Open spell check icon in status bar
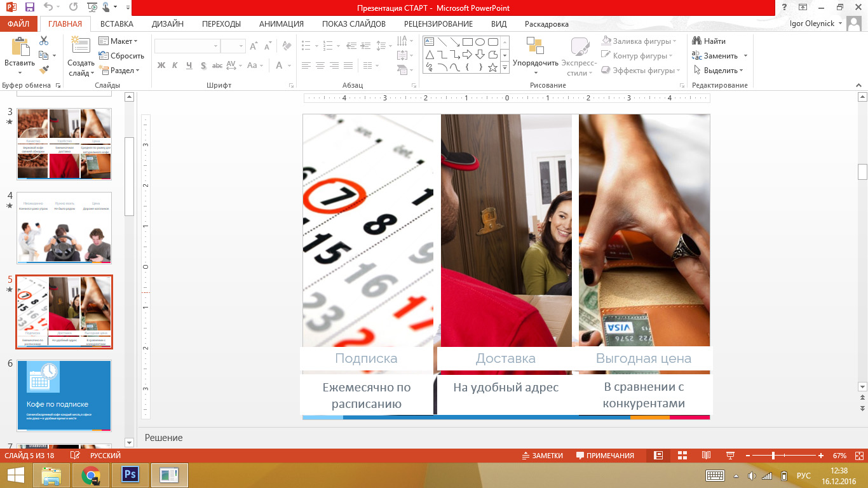This screenshot has height=488, width=868. pyautogui.click(x=76, y=456)
